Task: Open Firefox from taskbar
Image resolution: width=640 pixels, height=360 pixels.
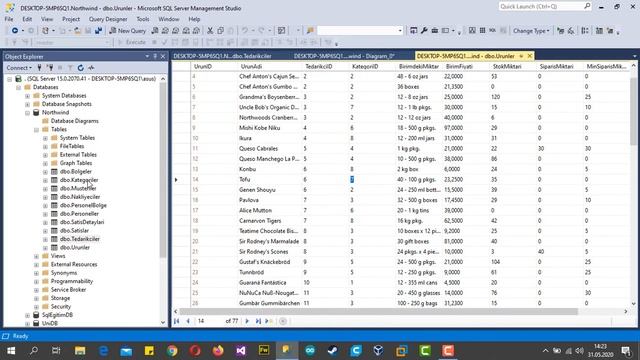Action: 218,351
